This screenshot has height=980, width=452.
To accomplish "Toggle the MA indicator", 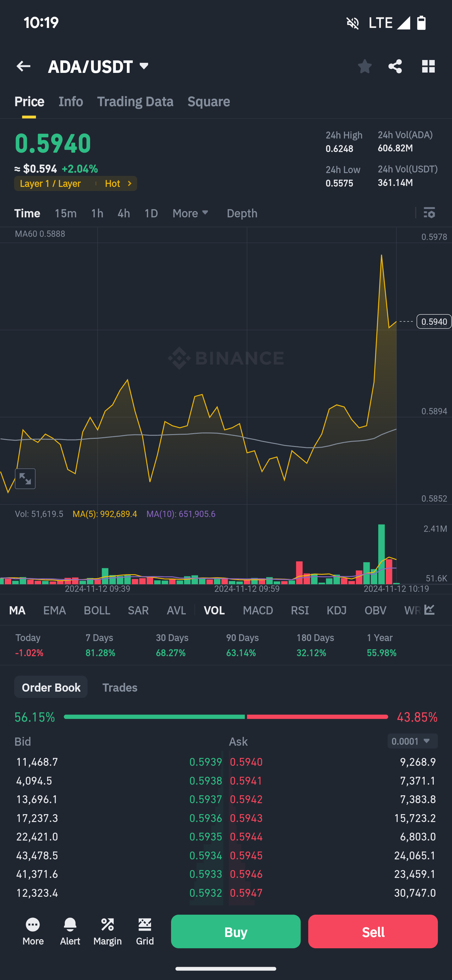I will tap(17, 610).
